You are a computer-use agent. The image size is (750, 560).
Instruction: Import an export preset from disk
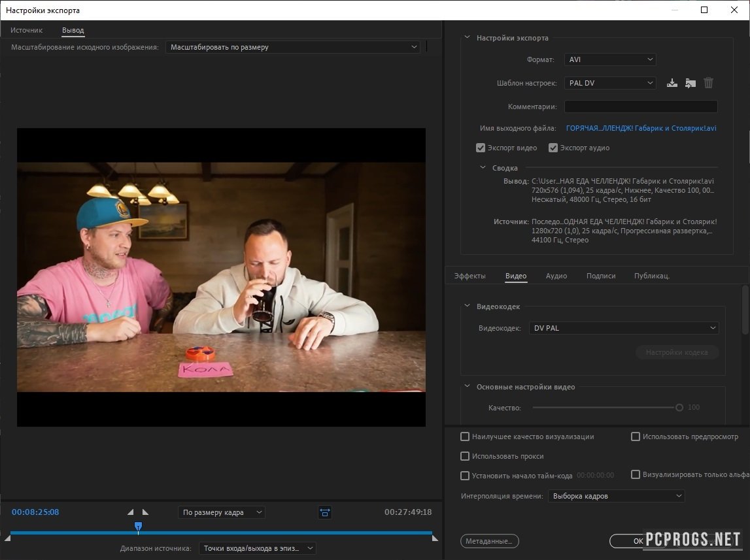[690, 83]
